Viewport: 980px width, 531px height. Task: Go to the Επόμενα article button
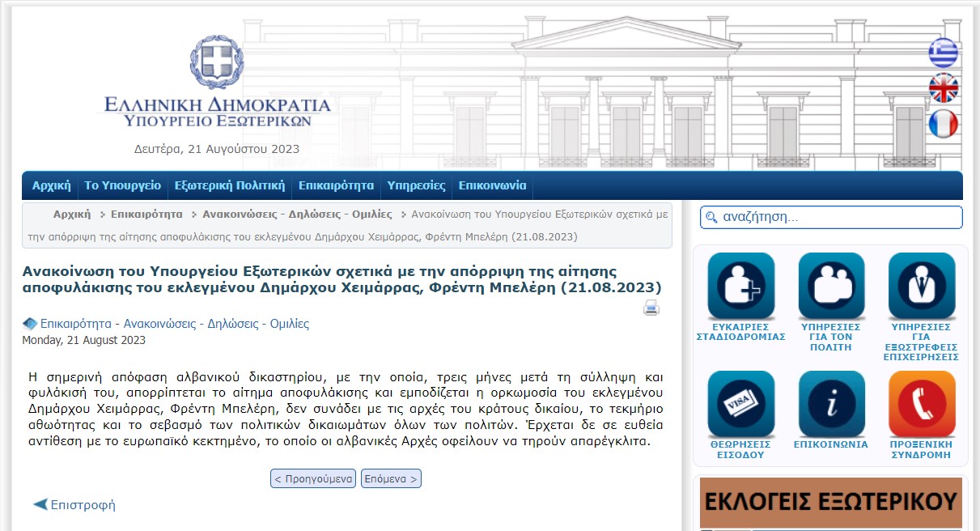(391, 478)
